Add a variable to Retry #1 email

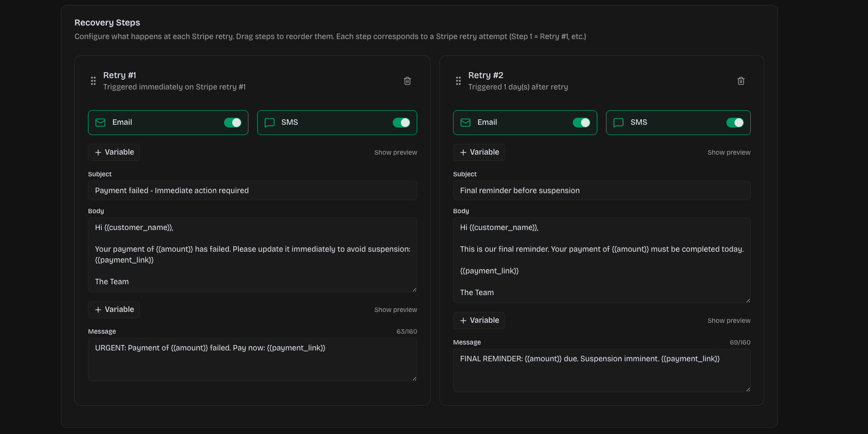(x=114, y=152)
